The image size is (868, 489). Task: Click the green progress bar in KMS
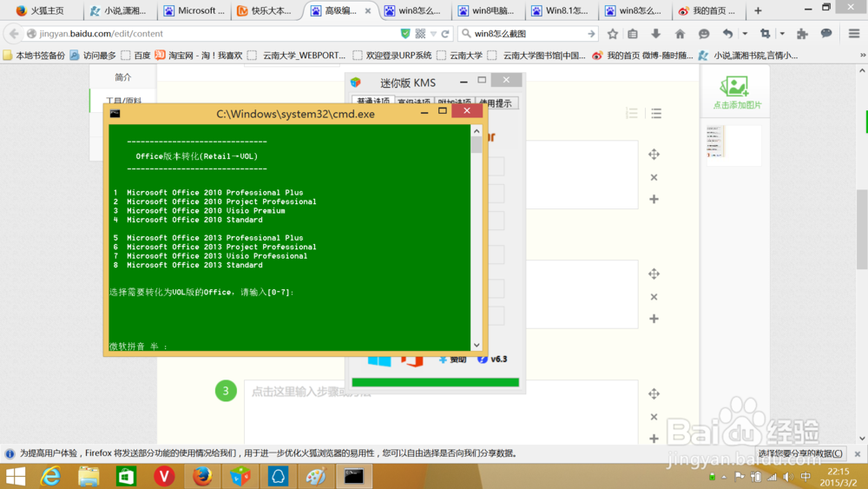point(435,382)
